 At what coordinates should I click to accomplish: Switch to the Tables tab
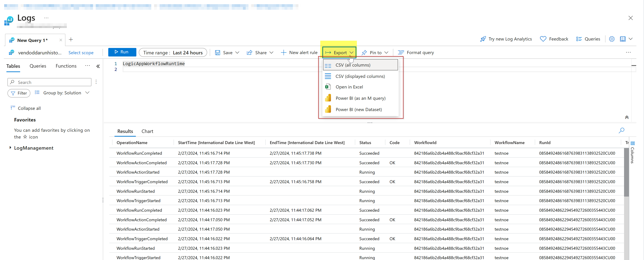[x=13, y=66]
